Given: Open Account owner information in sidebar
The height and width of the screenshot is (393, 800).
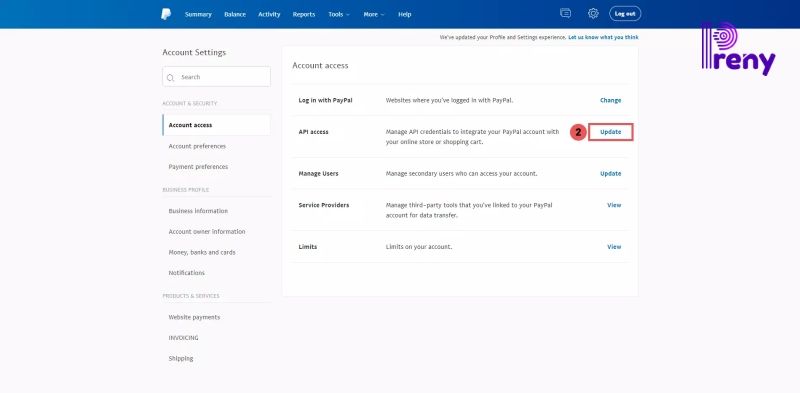Looking at the screenshot, I should [x=207, y=232].
